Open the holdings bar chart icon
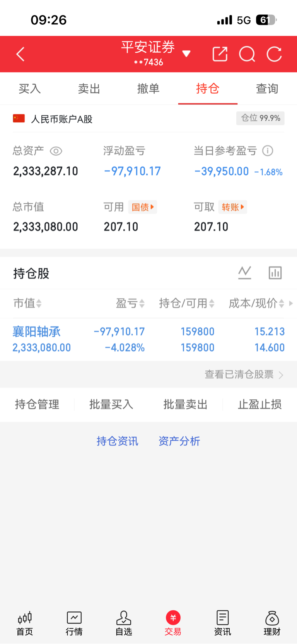The image size is (297, 644). click(275, 273)
